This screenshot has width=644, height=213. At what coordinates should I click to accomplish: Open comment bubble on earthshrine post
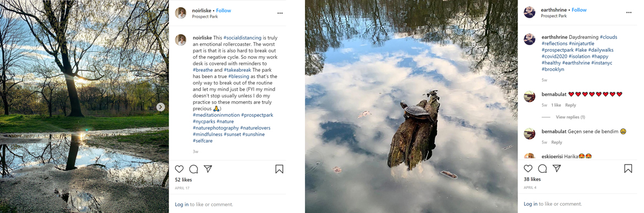(542, 168)
